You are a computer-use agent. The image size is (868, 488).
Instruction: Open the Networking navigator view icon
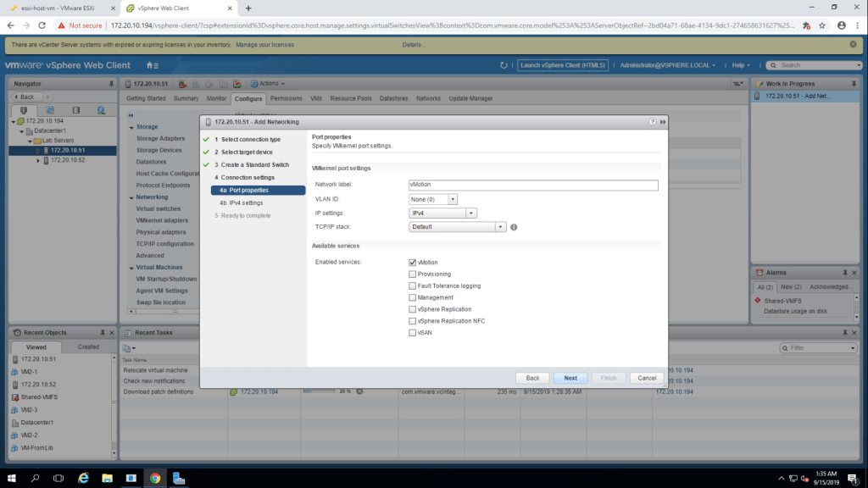101,110
